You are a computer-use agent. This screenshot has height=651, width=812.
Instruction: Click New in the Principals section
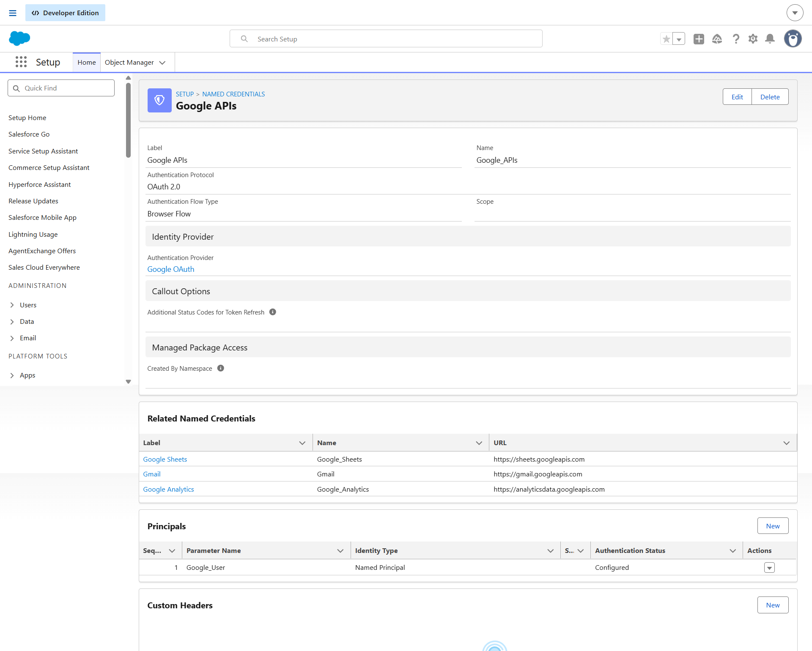tap(773, 526)
